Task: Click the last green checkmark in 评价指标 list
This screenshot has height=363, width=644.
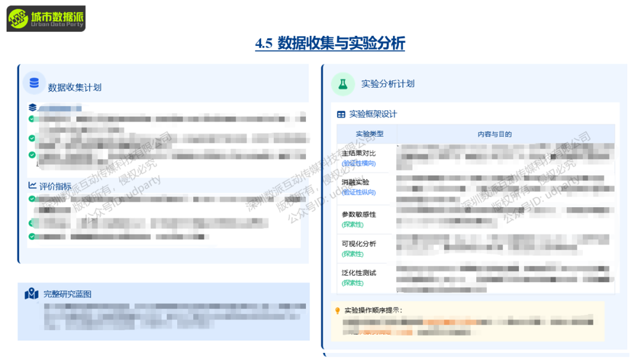Action: click(32, 236)
